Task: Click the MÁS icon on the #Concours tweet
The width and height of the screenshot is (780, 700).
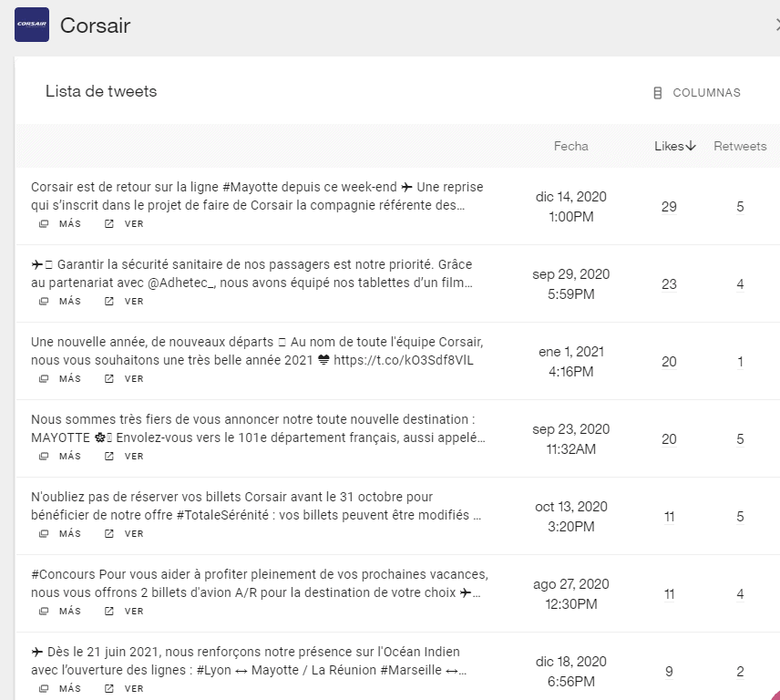Action: click(44, 611)
